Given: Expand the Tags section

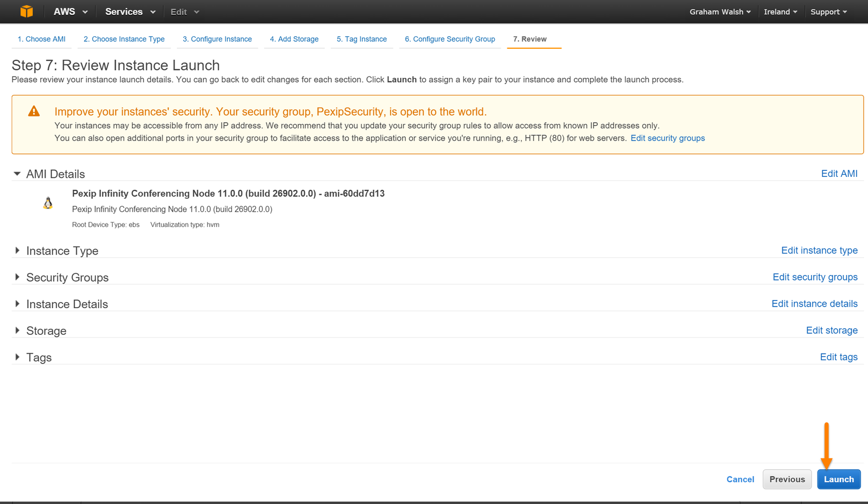Looking at the screenshot, I should (17, 357).
